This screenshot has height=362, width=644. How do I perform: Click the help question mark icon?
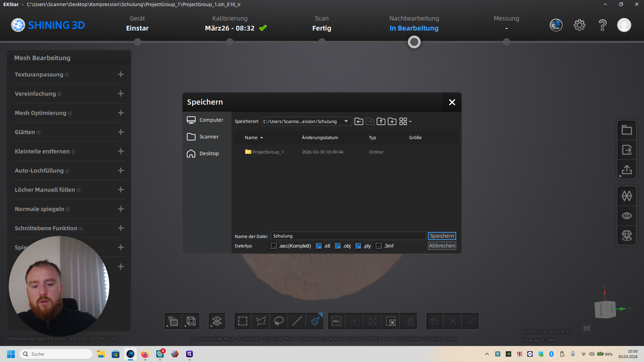pos(602,25)
